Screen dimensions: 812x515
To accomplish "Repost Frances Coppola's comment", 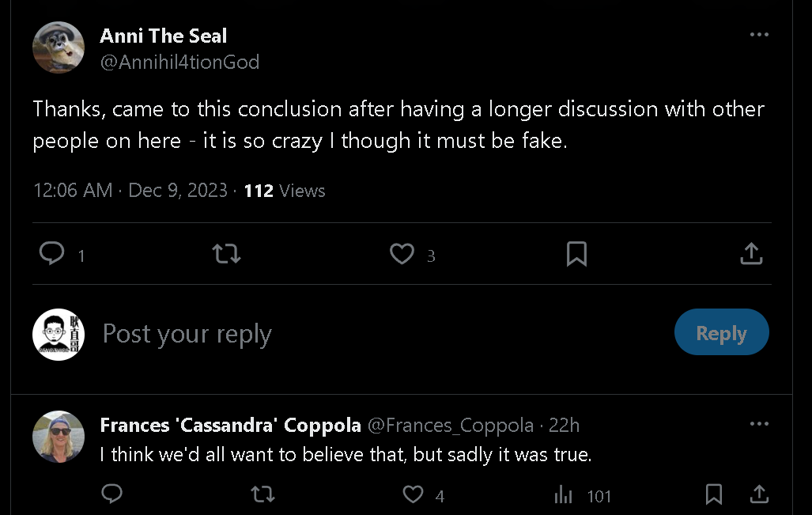I will (x=262, y=494).
